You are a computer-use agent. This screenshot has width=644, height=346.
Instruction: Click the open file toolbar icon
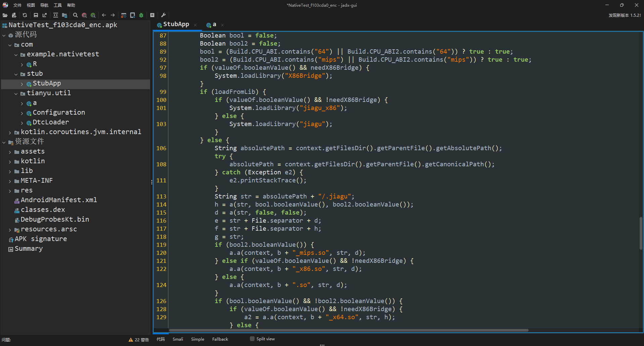point(5,15)
